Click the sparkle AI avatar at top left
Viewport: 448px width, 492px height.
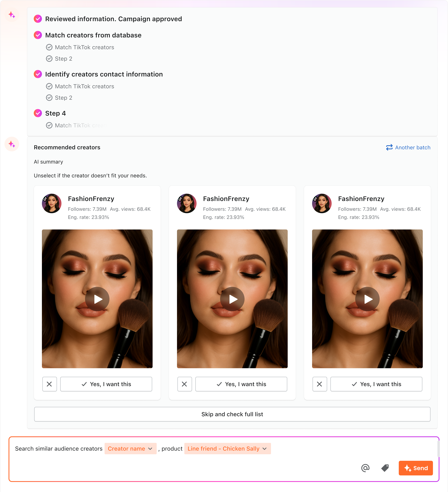point(12,15)
